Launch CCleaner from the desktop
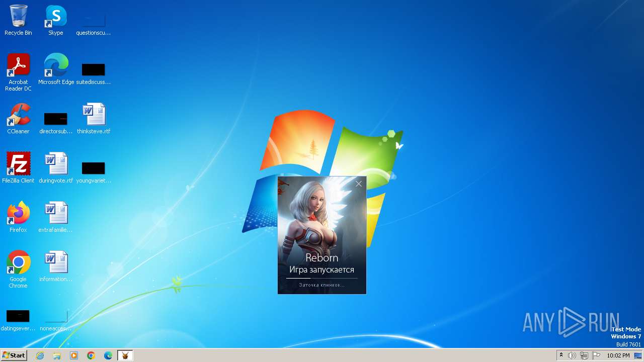This screenshot has height=362, width=644. point(18,119)
